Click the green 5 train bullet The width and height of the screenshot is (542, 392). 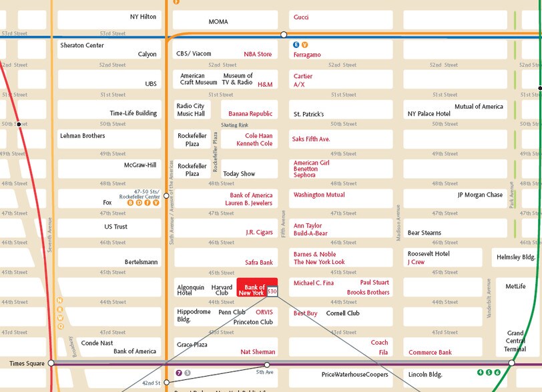[489, 372]
